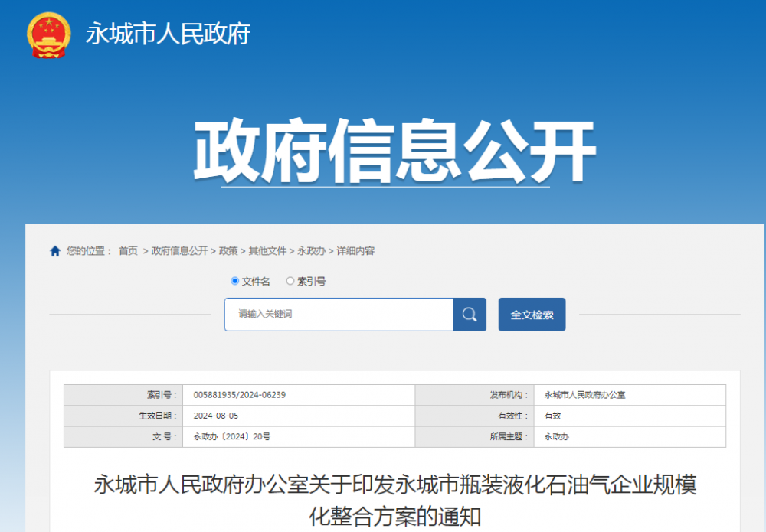
Task: Click effective date 2024-08-05
Action: [216, 416]
